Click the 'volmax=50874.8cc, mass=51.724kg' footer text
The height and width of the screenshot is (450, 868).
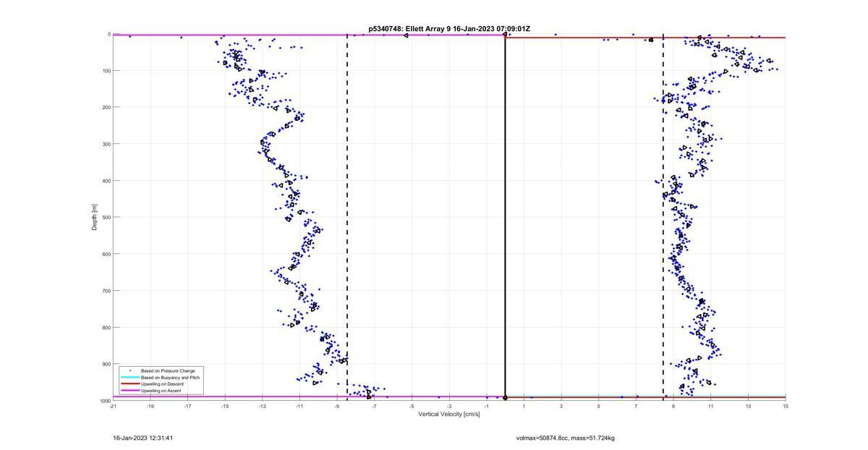click(566, 438)
